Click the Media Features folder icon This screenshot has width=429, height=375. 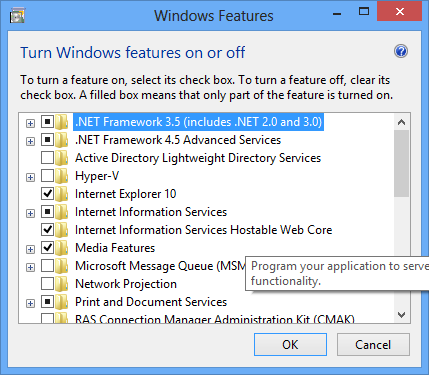click(62, 248)
